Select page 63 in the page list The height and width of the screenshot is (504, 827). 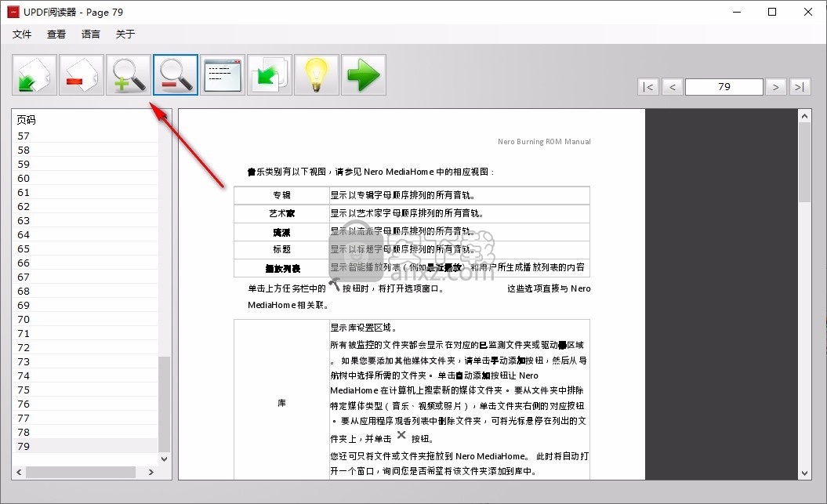point(85,221)
